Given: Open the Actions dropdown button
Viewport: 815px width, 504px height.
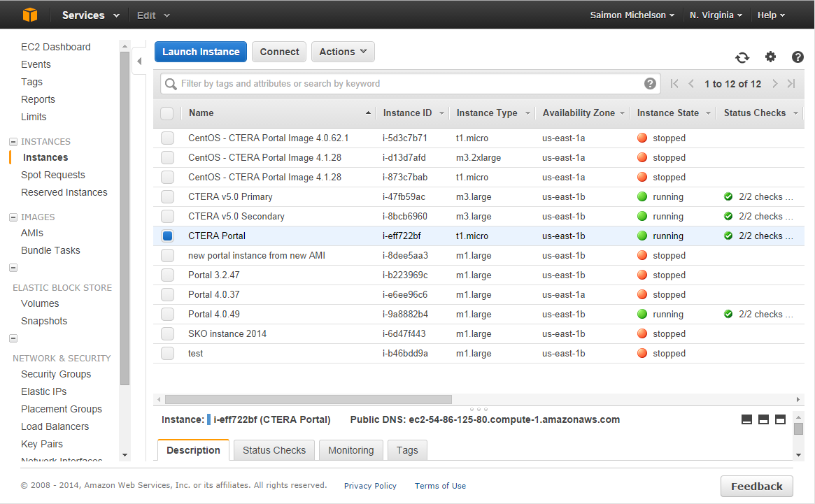Looking at the screenshot, I should (343, 52).
